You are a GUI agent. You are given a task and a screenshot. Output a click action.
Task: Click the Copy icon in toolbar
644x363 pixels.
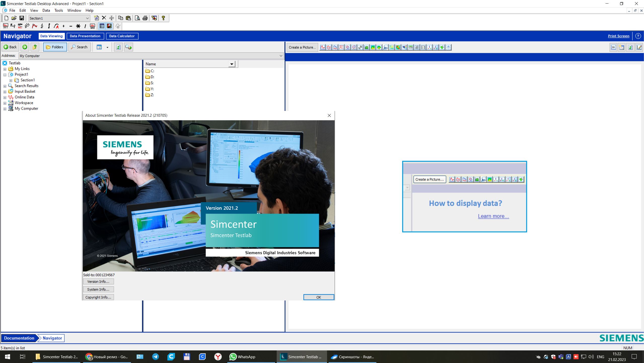tap(121, 18)
